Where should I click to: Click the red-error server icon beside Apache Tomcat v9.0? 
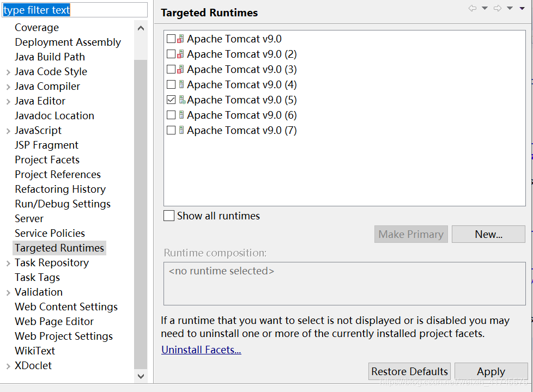(x=180, y=39)
